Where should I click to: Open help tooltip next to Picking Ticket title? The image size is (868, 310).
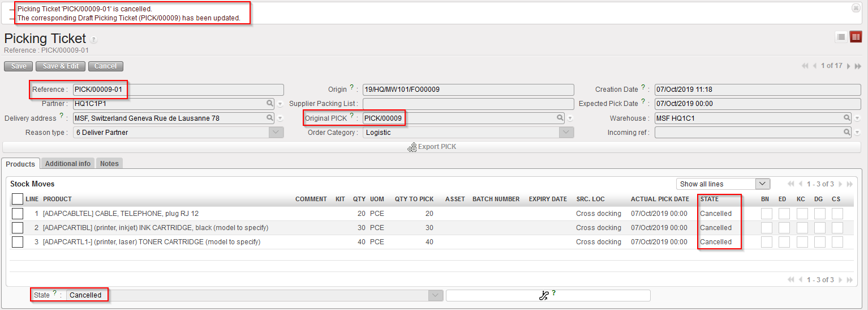pos(94,40)
